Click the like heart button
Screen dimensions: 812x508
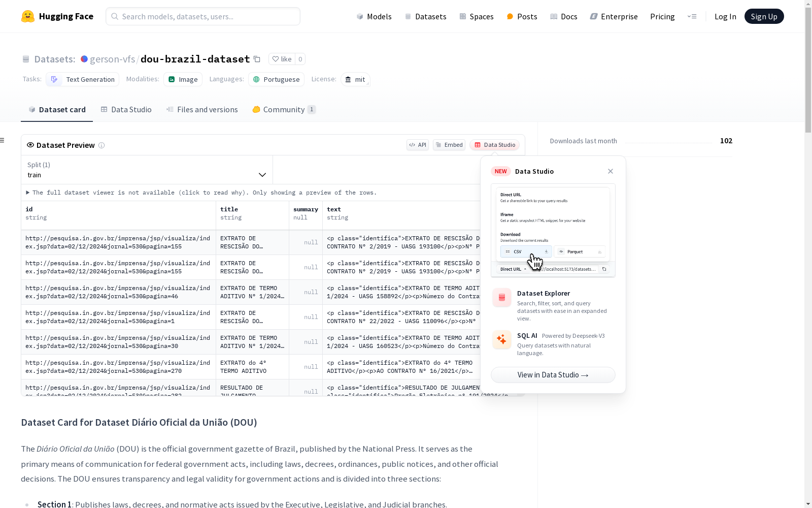[x=282, y=59]
